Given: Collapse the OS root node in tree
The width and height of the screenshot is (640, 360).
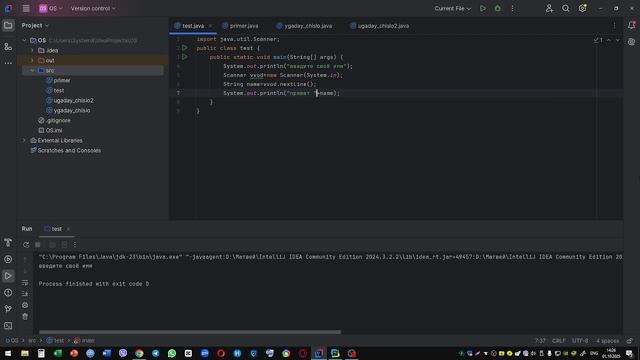Looking at the screenshot, I should point(24,40).
